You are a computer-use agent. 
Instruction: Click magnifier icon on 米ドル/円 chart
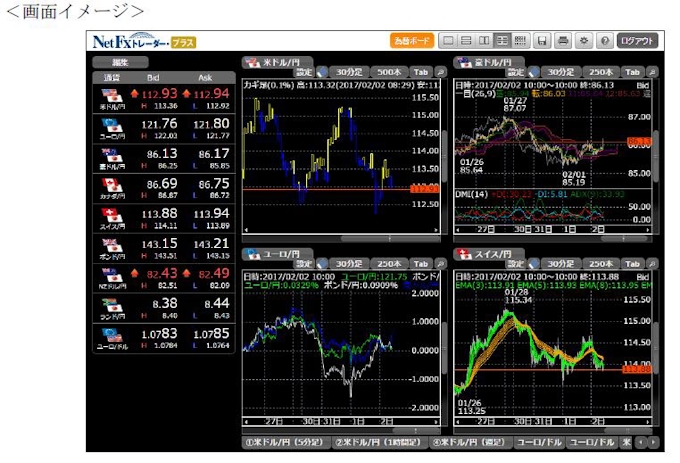pos(440,72)
